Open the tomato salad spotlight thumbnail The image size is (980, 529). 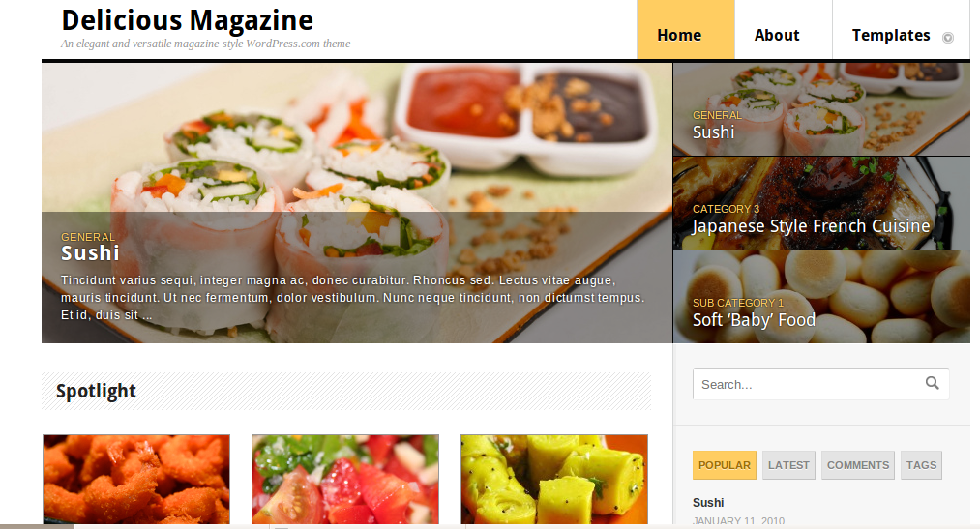pyautogui.click(x=345, y=479)
